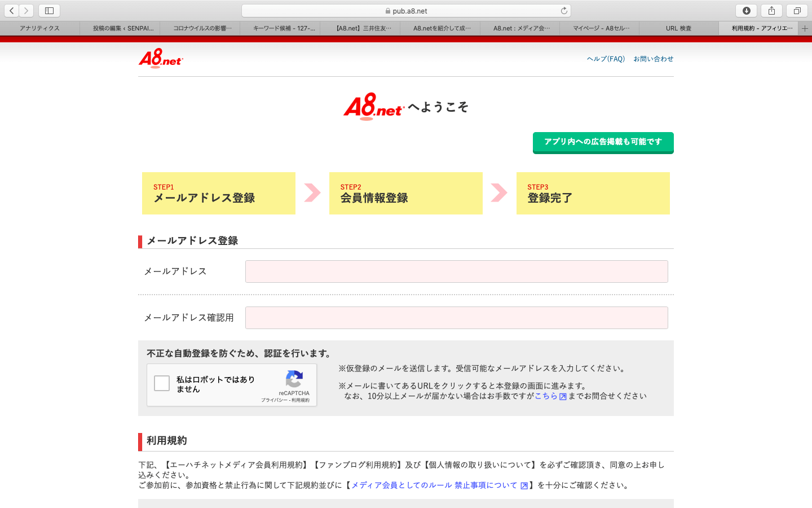Click the STEP3 登録完了 box
This screenshot has width=812, height=508.
point(593,193)
